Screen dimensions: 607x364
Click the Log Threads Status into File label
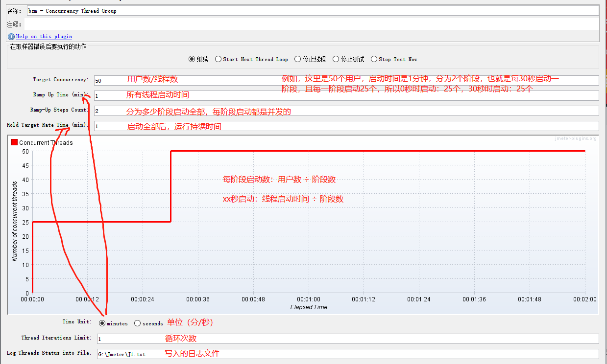(x=49, y=353)
